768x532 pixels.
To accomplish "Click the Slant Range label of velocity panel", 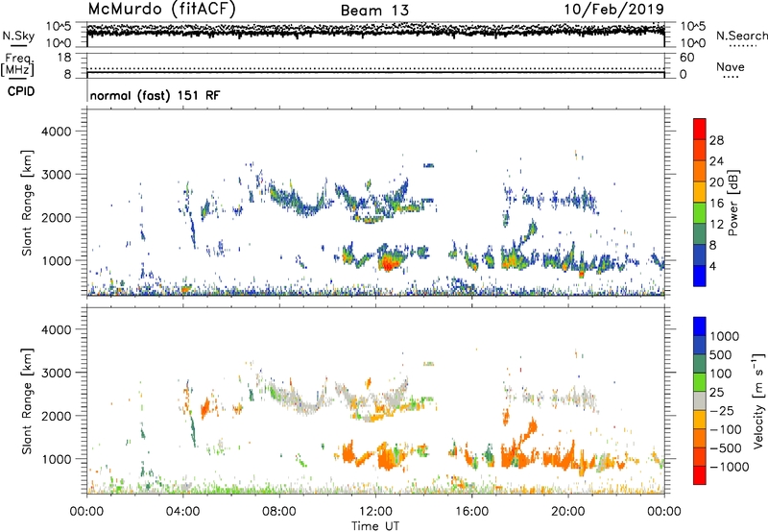I will coord(27,401).
